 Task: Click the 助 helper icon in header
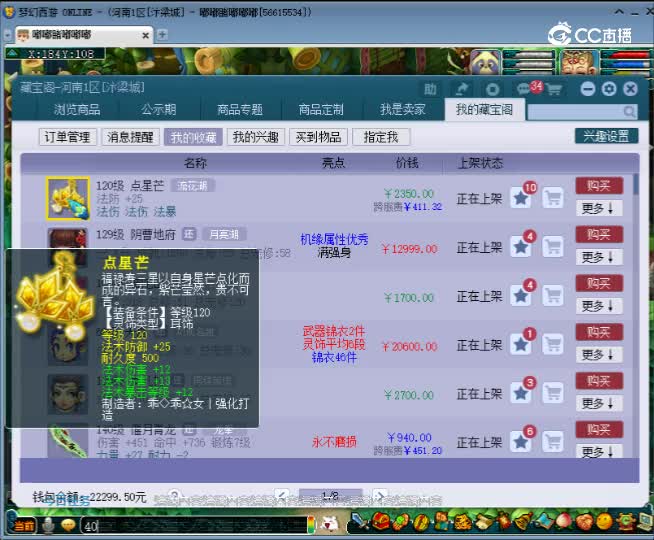point(430,89)
